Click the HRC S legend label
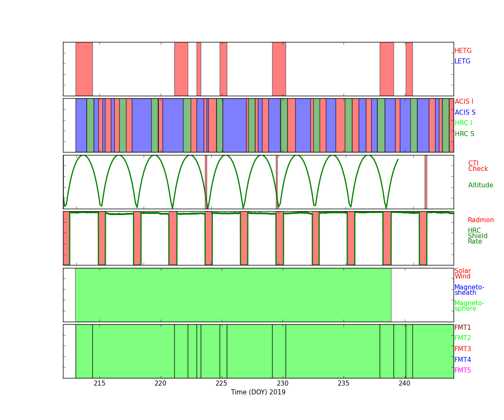The image size is (504, 420). click(x=464, y=134)
